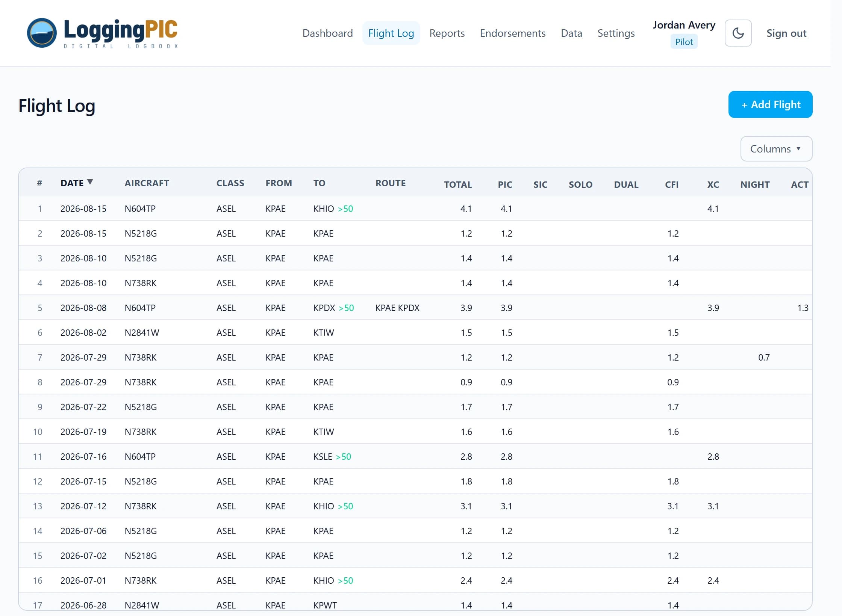Select the Flight Log tab
The width and height of the screenshot is (842, 616).
[391, 33]
